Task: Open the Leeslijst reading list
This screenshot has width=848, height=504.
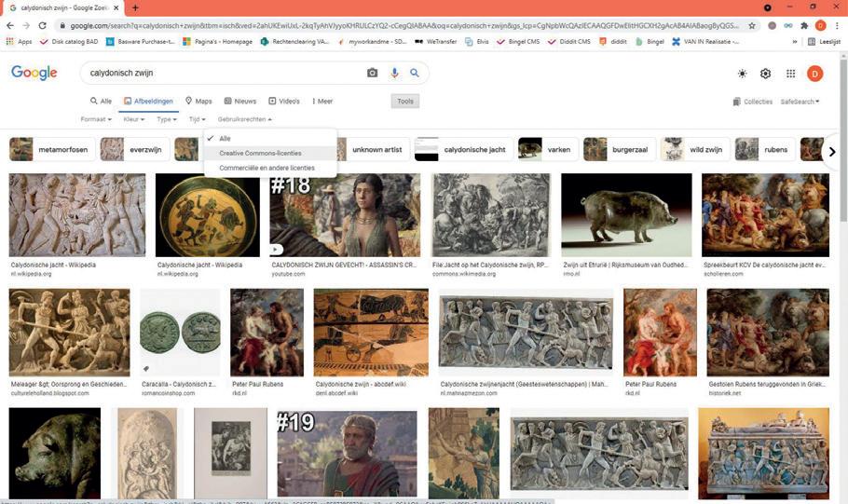Action: tap(824, 42)
